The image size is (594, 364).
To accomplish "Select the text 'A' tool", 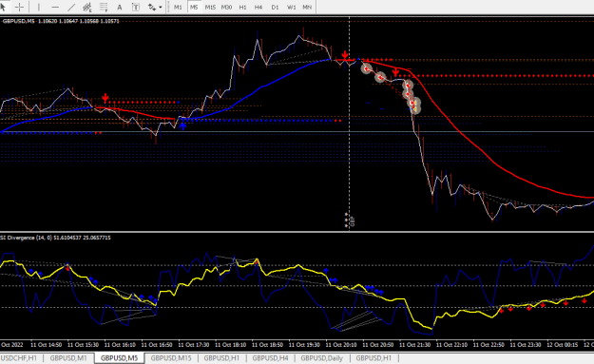I will (x=120, y=7).
